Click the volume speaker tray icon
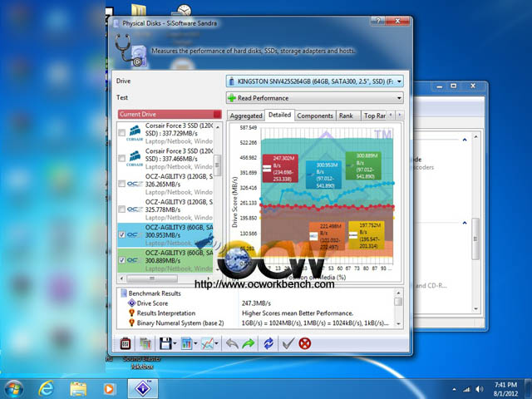 (x=480, y=389)
